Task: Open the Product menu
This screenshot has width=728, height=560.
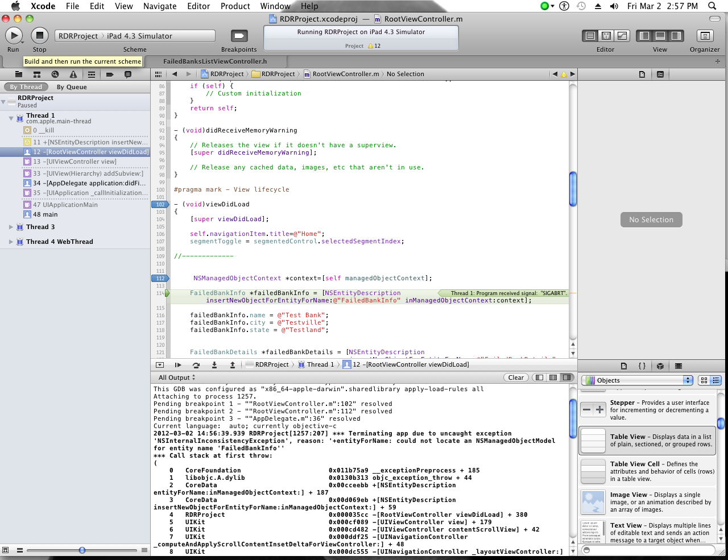Action: [235, 6]
